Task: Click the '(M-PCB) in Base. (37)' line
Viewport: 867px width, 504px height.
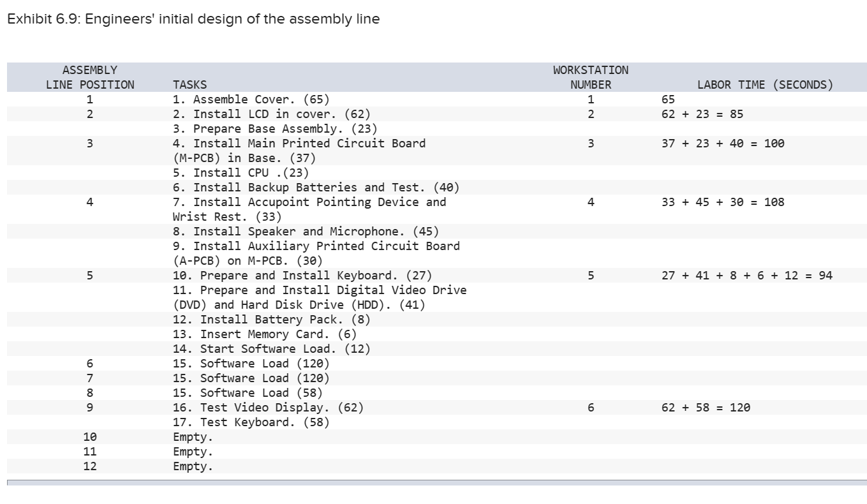Action: tap(244, 158)
